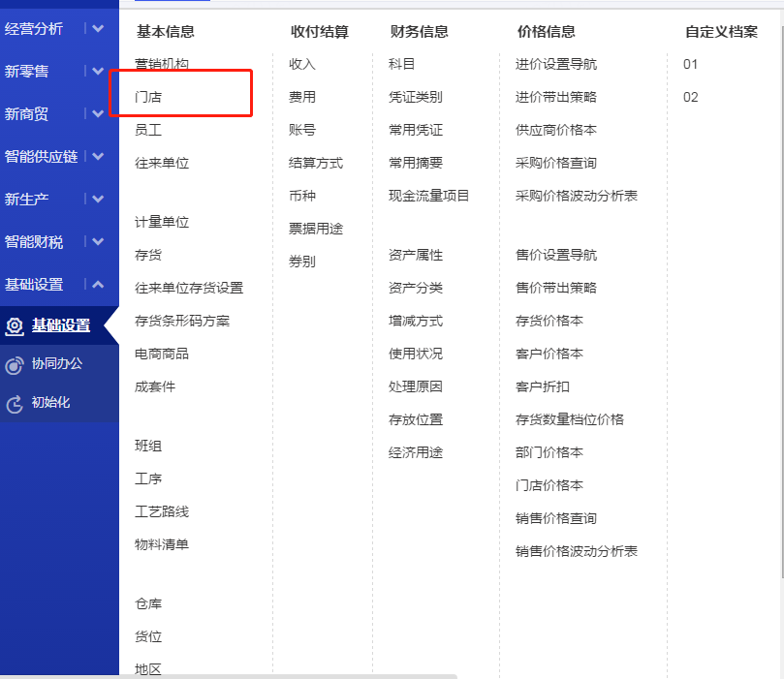
Task: Open 结算方式 link
Action: pyautogui.click(x=316, y=163)
